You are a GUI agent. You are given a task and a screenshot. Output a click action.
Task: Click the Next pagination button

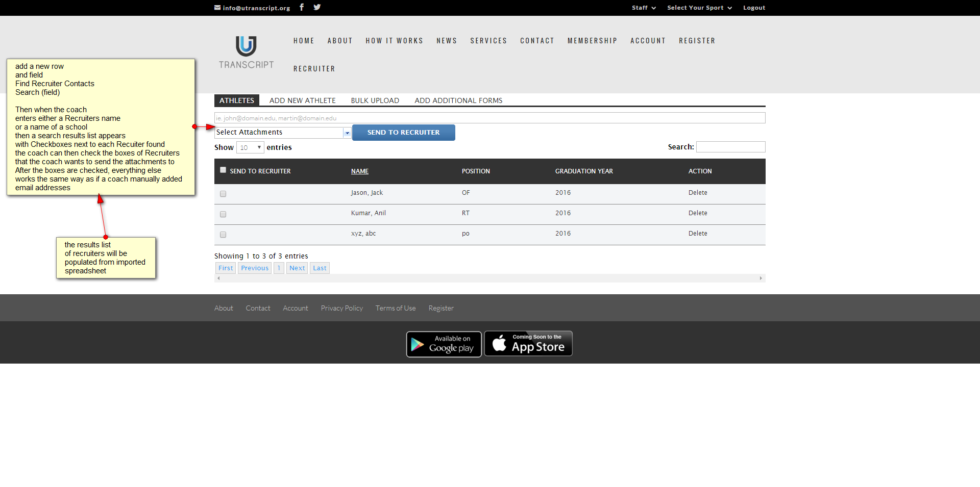297,268
